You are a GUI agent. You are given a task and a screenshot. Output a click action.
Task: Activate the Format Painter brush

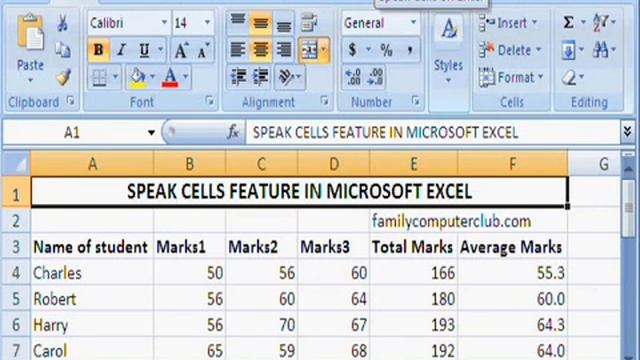coord(63,77)
